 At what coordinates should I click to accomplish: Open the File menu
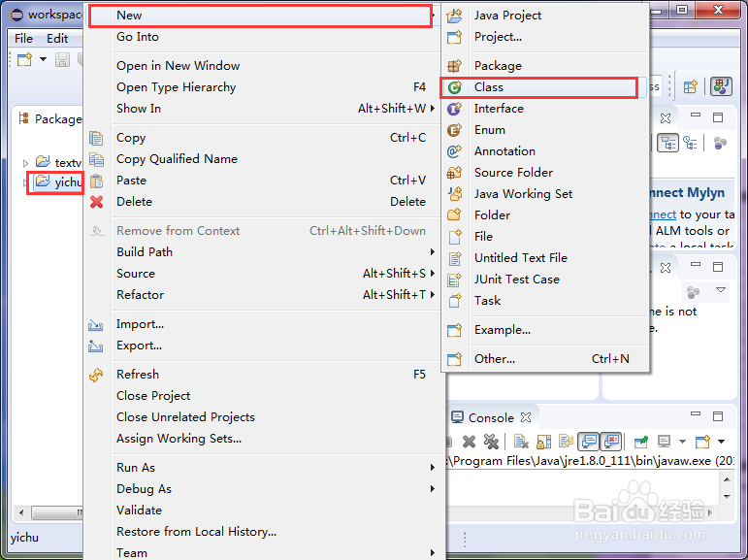point(24,39)
